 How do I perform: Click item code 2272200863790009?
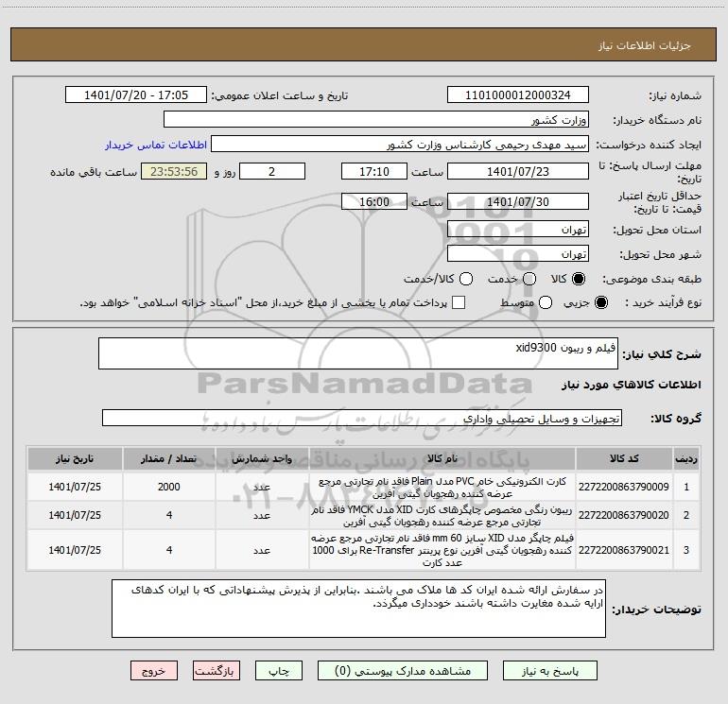624,487
